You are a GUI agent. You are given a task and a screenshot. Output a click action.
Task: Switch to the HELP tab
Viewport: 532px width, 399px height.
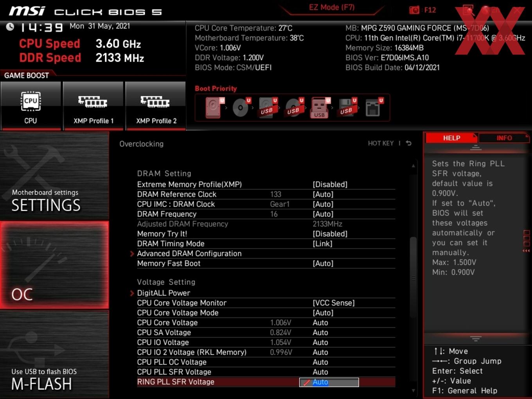click(x=451, y=138)
